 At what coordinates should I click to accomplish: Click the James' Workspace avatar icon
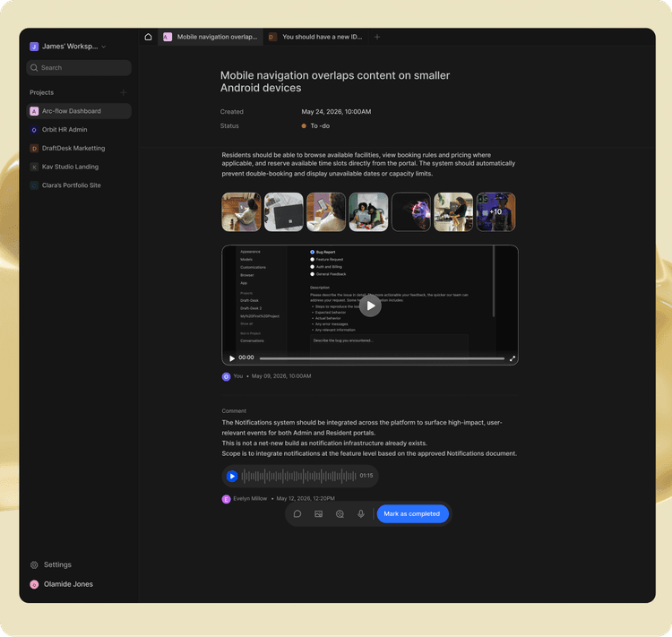[x=34, y=47]
